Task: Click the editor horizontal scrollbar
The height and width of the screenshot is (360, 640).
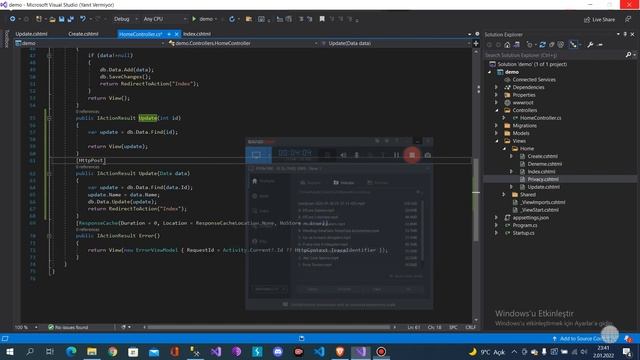Action: tap(269, 327)
